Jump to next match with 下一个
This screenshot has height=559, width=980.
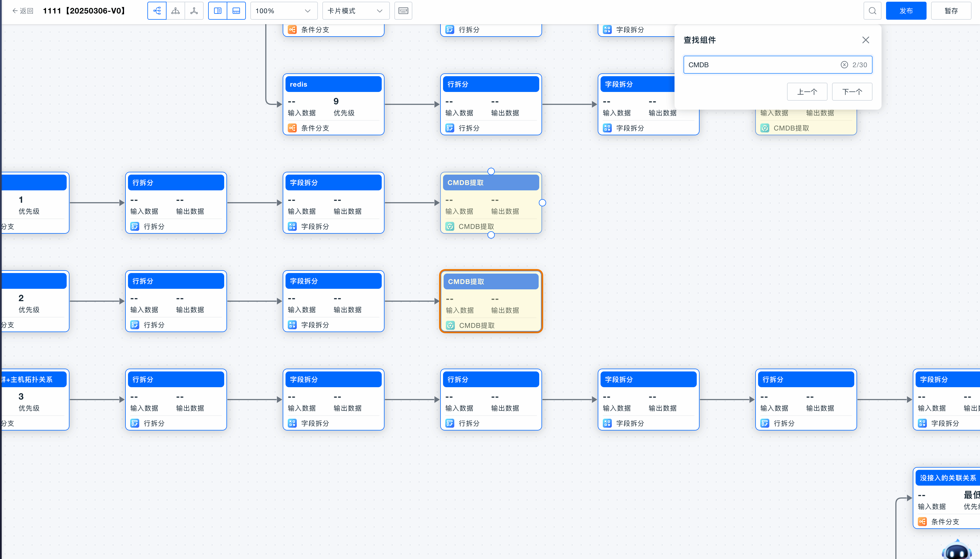point(852,92)
